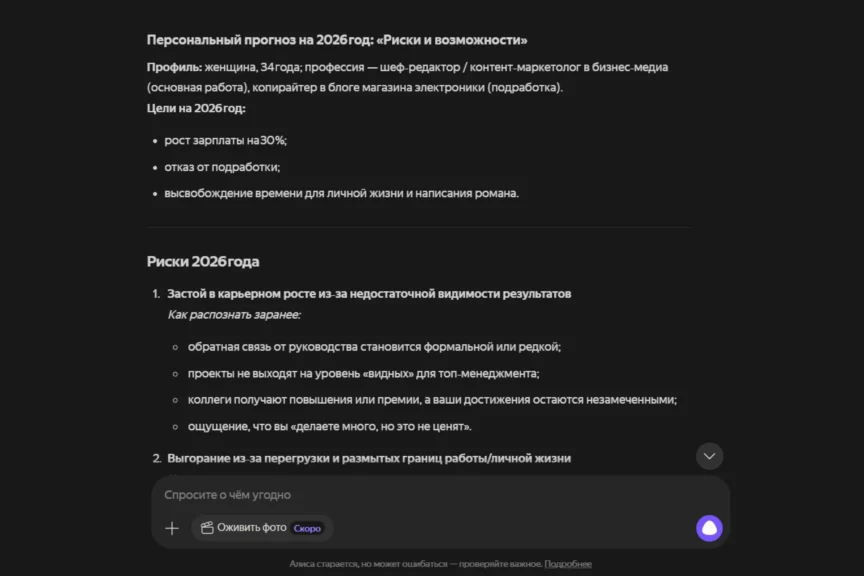Click the Риски 2026 года heading
Screen dimensions: 864x576
click(x=203, y=262)
